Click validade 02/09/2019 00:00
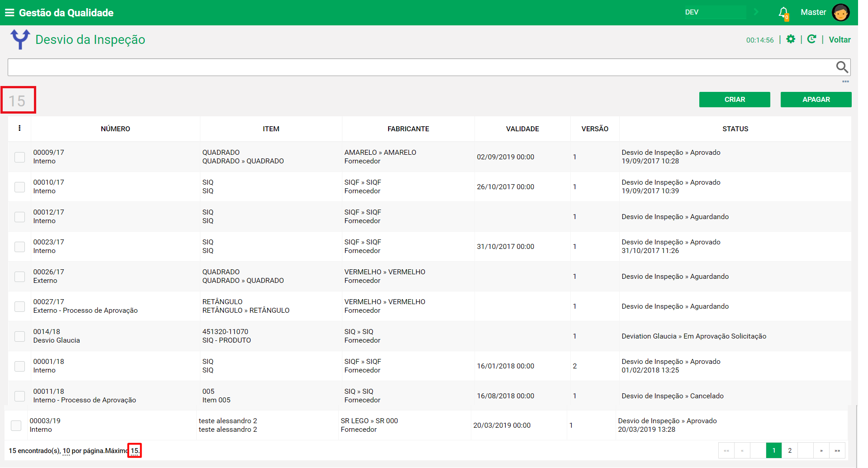This screenshot has width=868, height=468. pos(505,157)
